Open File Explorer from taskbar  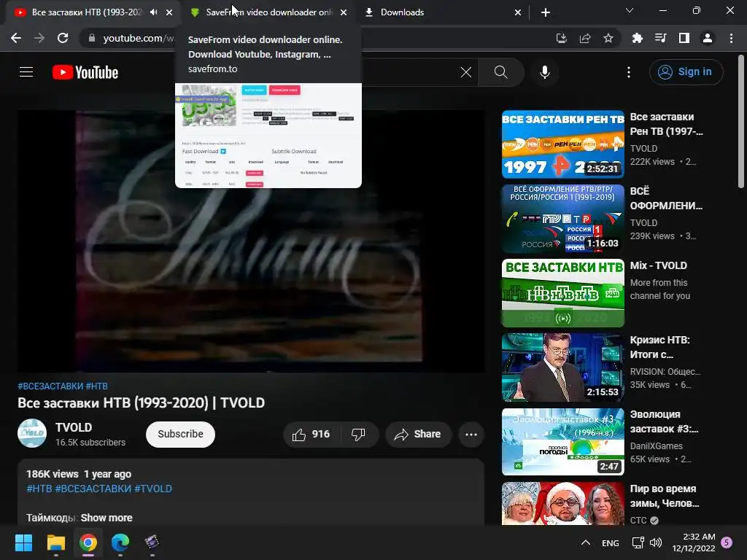click(x=55, y=542)
